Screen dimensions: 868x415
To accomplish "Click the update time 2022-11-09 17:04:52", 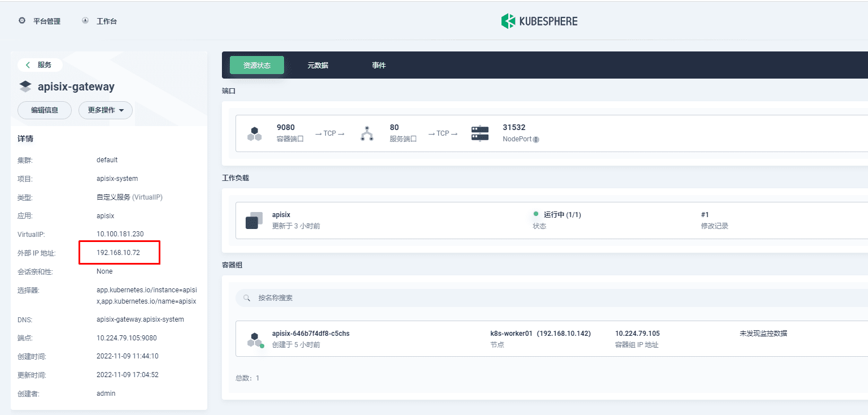I will click(x=128, y=375).
